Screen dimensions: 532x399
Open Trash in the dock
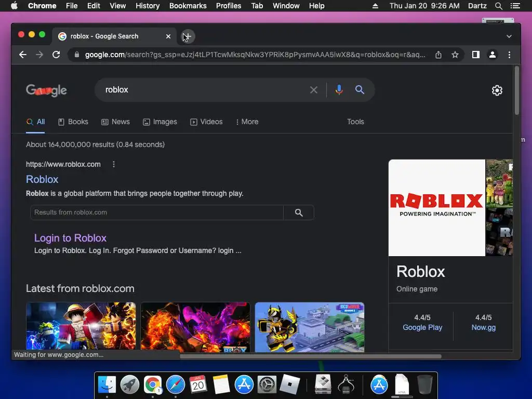coord(424,385)
